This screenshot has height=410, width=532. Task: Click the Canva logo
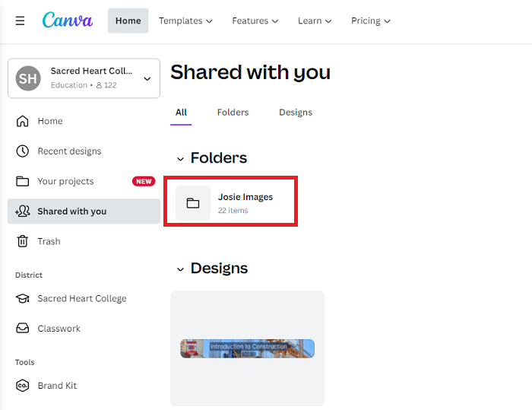coord(68,21)
